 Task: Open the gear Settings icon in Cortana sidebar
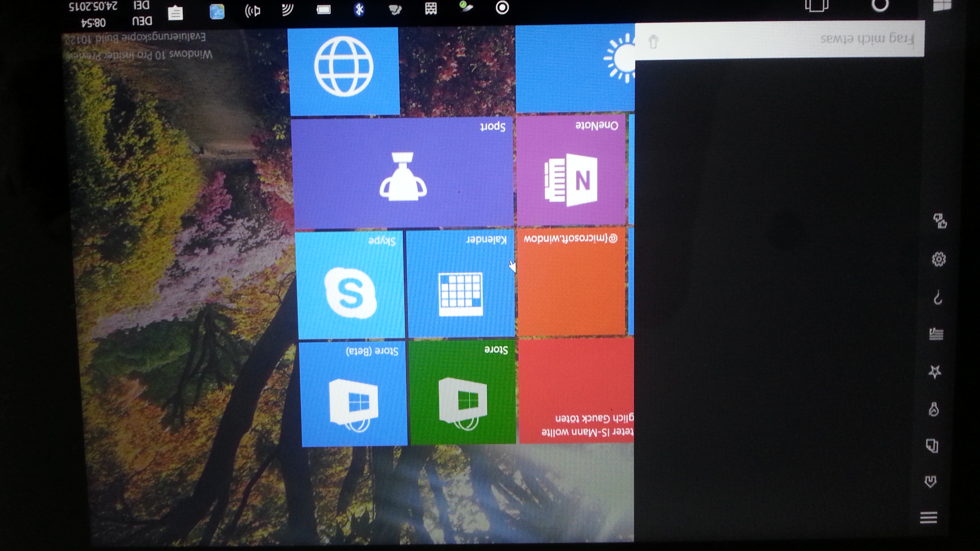tap(939, 259)
